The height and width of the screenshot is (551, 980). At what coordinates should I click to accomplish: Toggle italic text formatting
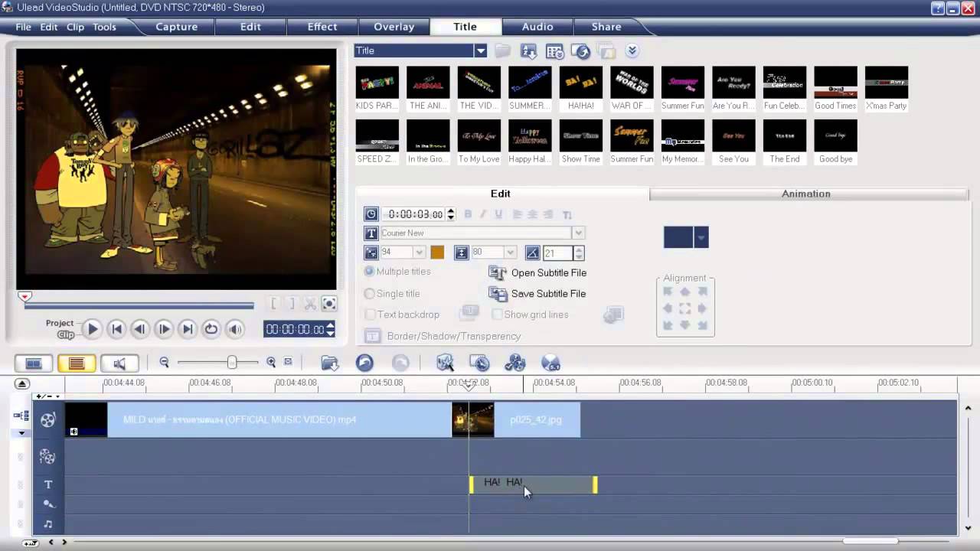point(483,214)
